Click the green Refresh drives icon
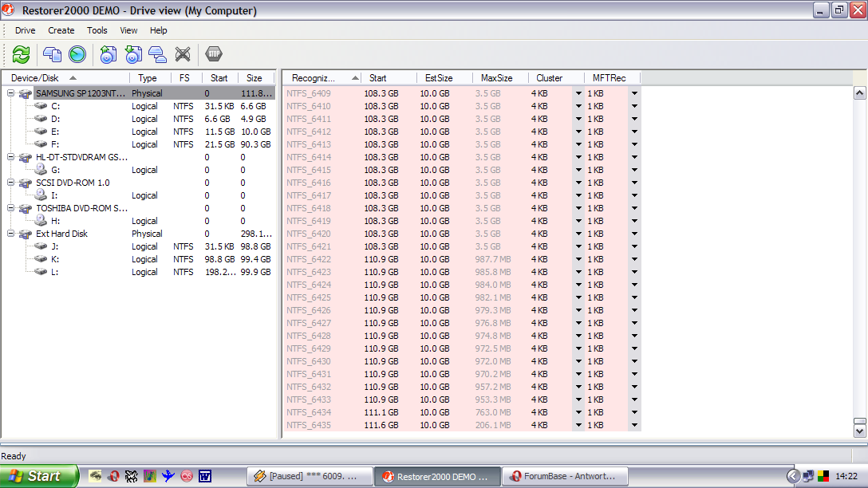 (x=21, y=54)
